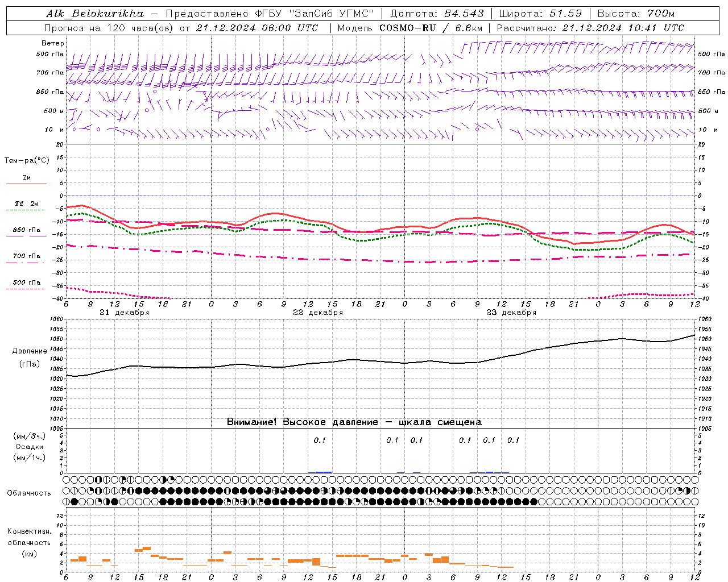
Task: Click the forecast start time 21.12.2024 06:00 UTC
Action: point(257,28)
